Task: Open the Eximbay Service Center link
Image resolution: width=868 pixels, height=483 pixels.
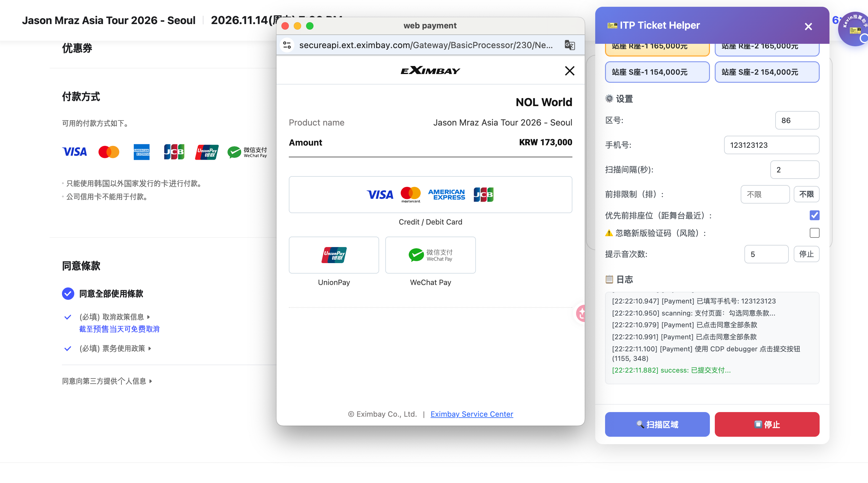Action: (471, 414)
